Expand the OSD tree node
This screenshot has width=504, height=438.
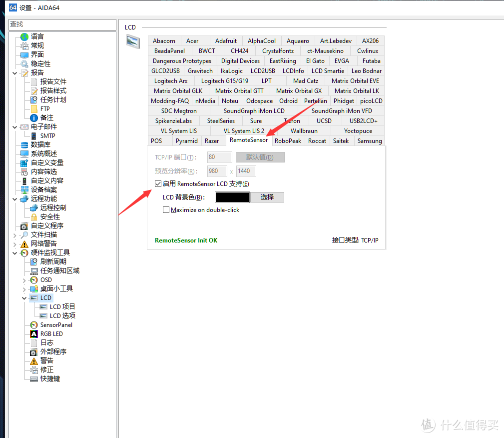pyautogui.click(x=24, y=280)
